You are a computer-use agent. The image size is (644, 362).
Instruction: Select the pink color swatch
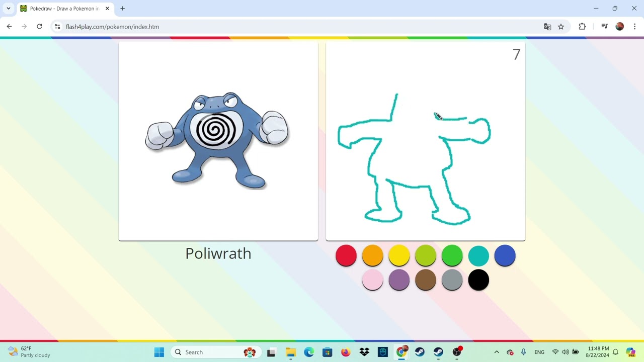click(x=373, y=280)
